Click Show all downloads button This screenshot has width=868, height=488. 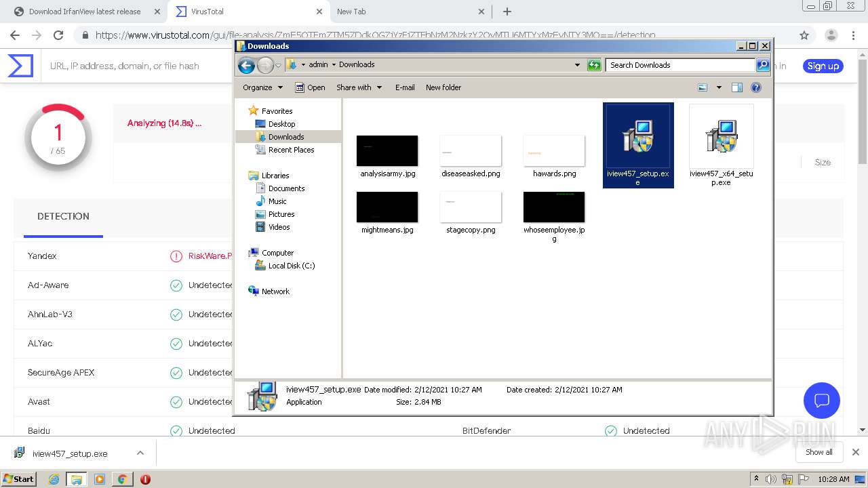pos(819,452)
